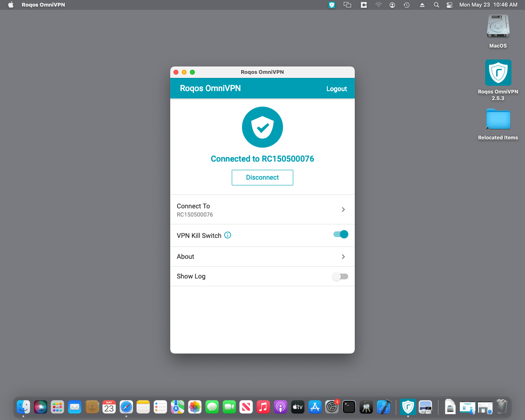The height and width of the screenshot is (420, 525).
Task: Open FaceTime from the Dock
Action: point(229,407)
